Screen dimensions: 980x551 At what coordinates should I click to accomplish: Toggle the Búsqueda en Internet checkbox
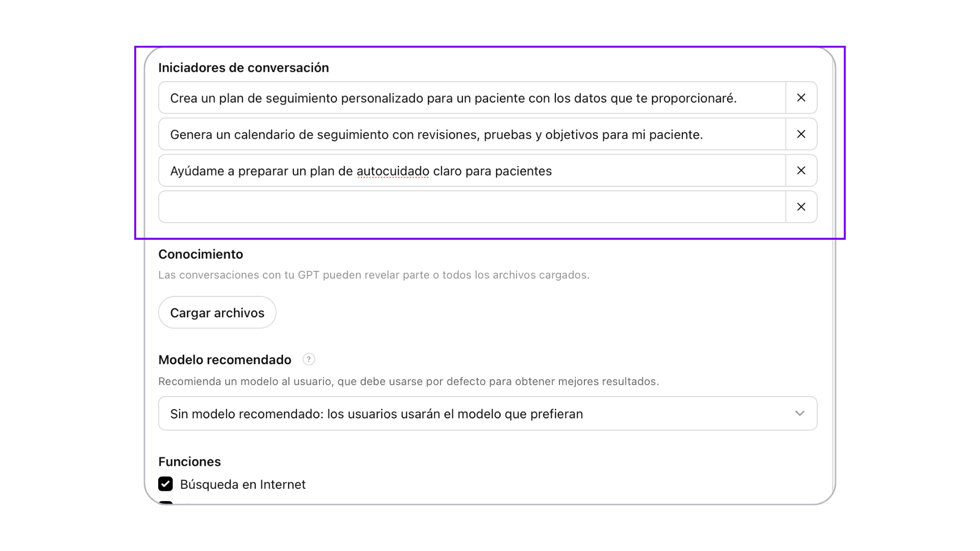coord(165,484)
